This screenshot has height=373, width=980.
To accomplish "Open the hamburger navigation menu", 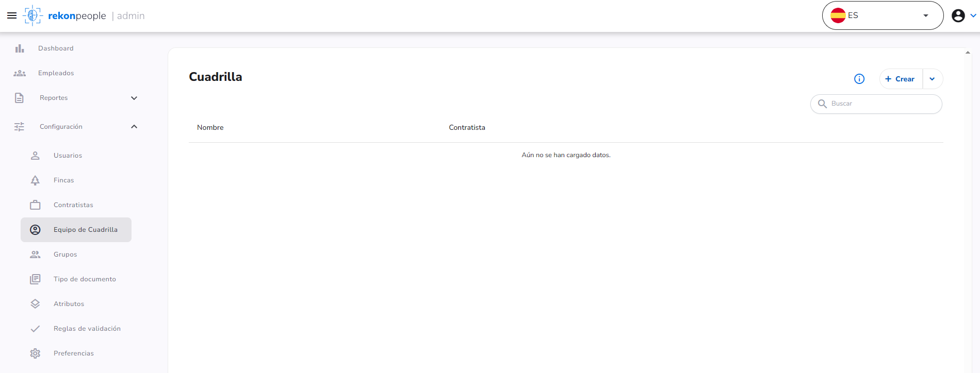I will coord(12,15).
